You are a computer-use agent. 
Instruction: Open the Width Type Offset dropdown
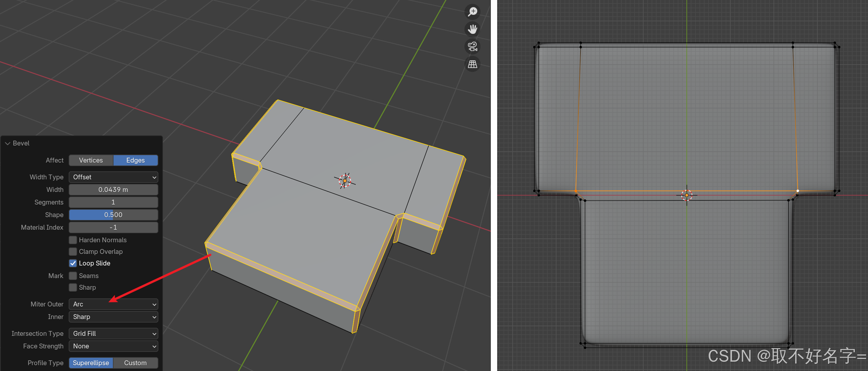tap(113, 177)
